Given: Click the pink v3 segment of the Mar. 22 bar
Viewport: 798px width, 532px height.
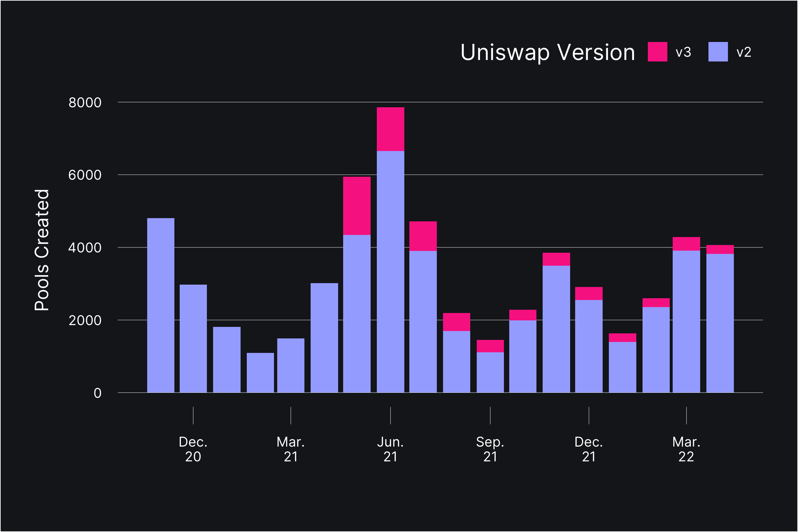Looking at the screenshot, I should [x=686, y=244].
